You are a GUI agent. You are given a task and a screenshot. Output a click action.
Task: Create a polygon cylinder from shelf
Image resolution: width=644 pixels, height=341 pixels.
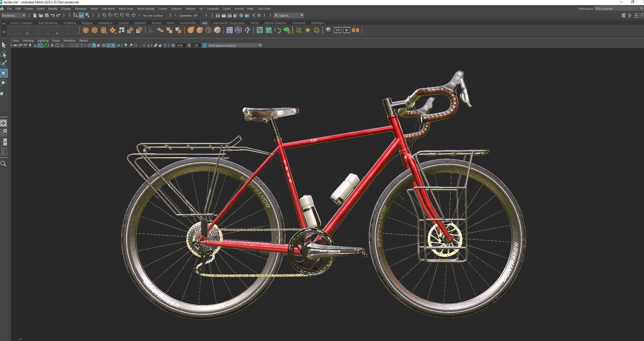point(104,30)
